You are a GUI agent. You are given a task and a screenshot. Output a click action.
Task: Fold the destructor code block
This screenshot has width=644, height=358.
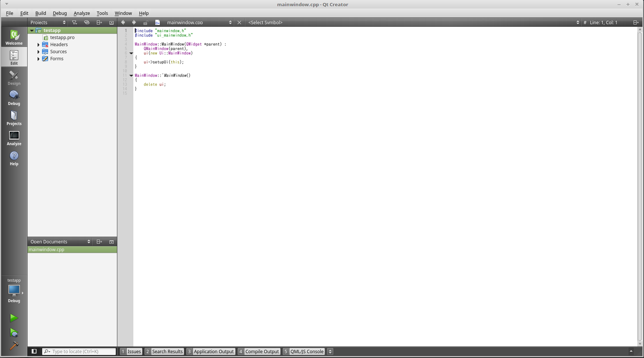(x=131, y=76)
